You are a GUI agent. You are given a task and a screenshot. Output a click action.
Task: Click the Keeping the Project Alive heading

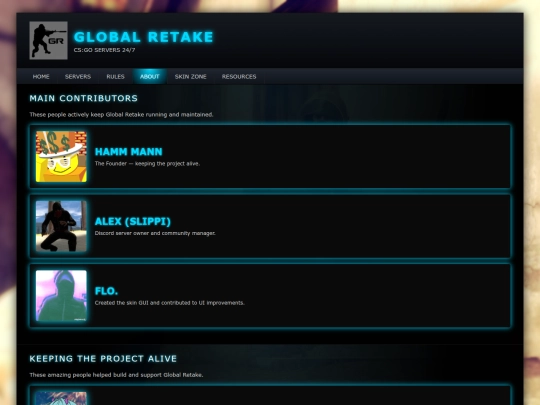click(103, 359)
